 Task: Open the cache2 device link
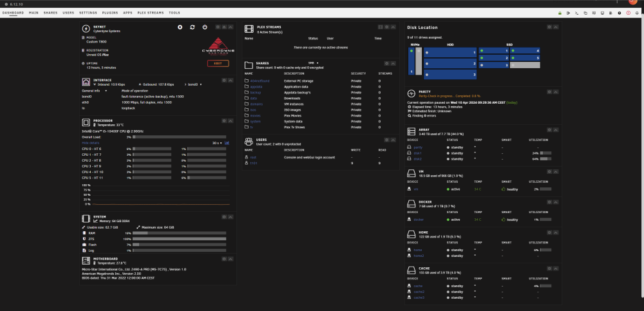point(419,292)
